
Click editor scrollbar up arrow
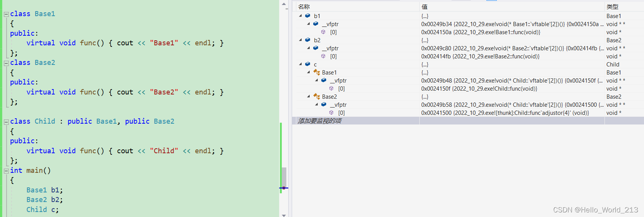[284, 4]
